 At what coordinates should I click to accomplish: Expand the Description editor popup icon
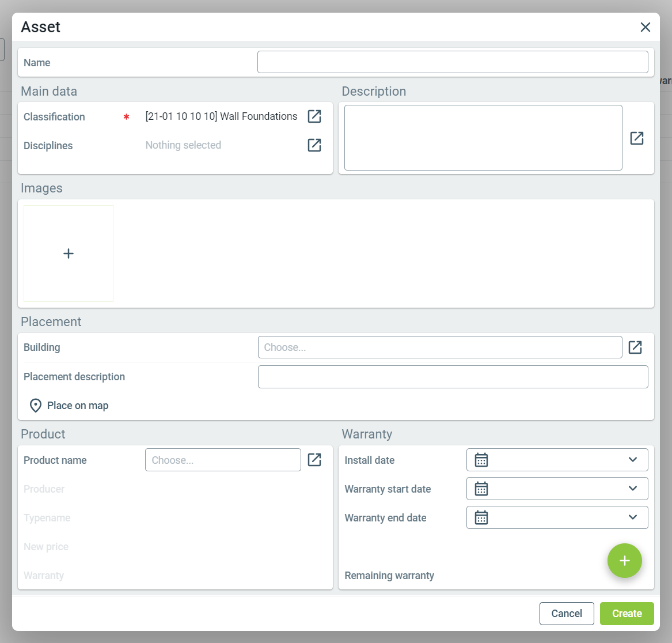[637, 138]
